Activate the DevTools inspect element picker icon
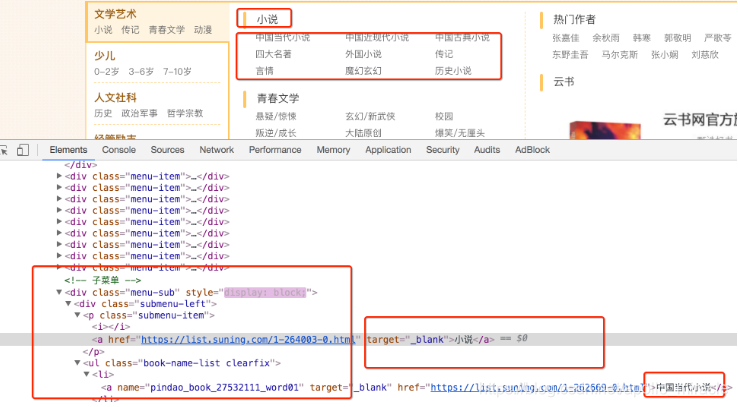The height and width of the screenshot is (407, 738). [x=4, y=150]
